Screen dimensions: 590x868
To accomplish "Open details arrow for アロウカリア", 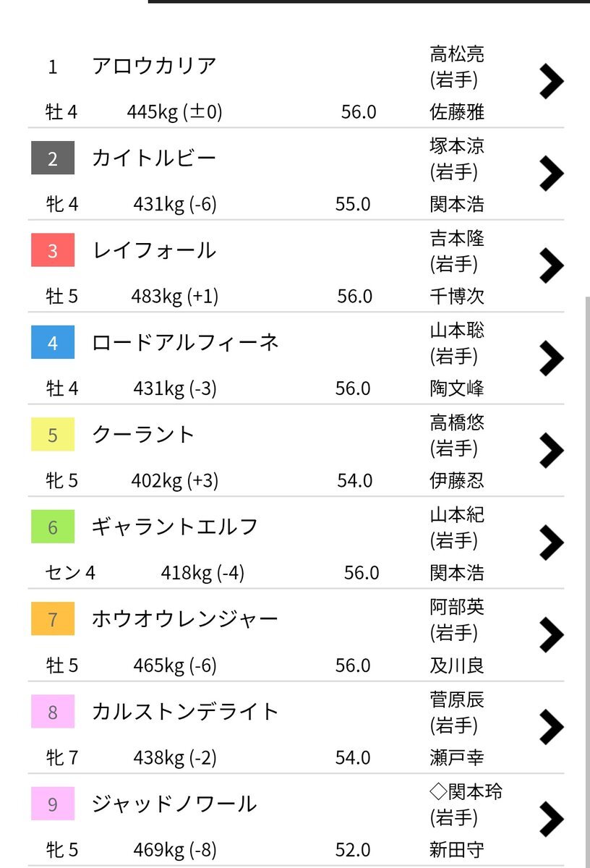I will coord(551,80).
